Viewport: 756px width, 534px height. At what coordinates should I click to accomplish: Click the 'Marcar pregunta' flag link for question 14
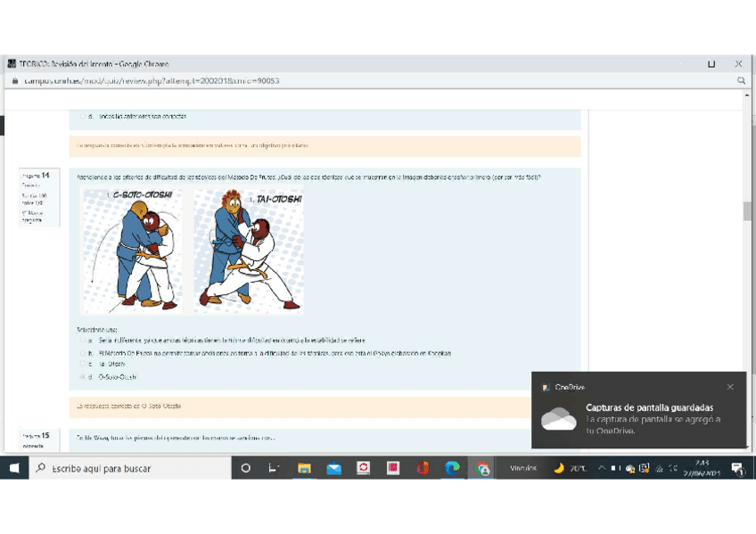click(x=31, y=217)
